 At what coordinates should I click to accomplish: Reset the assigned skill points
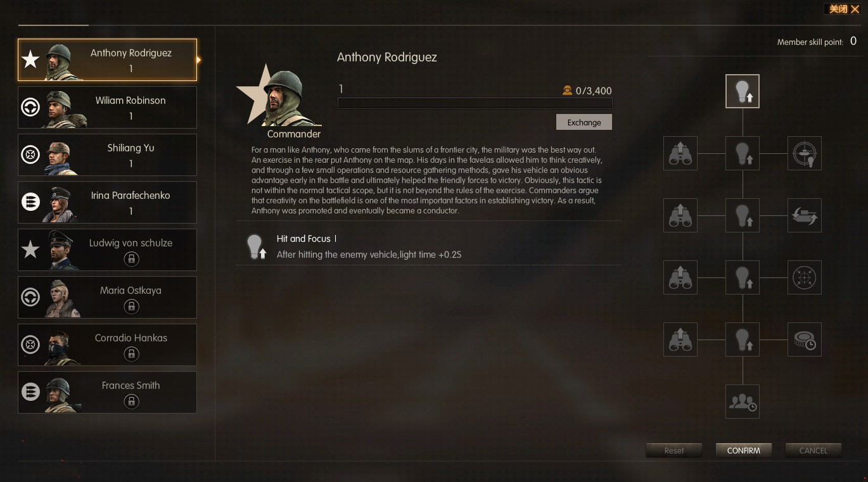click(x=674, y=450)
